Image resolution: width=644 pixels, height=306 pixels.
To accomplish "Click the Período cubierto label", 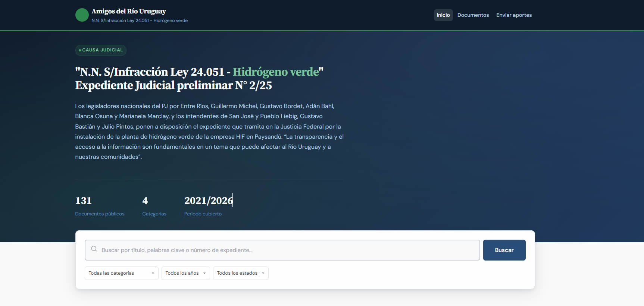I will 203,214.
